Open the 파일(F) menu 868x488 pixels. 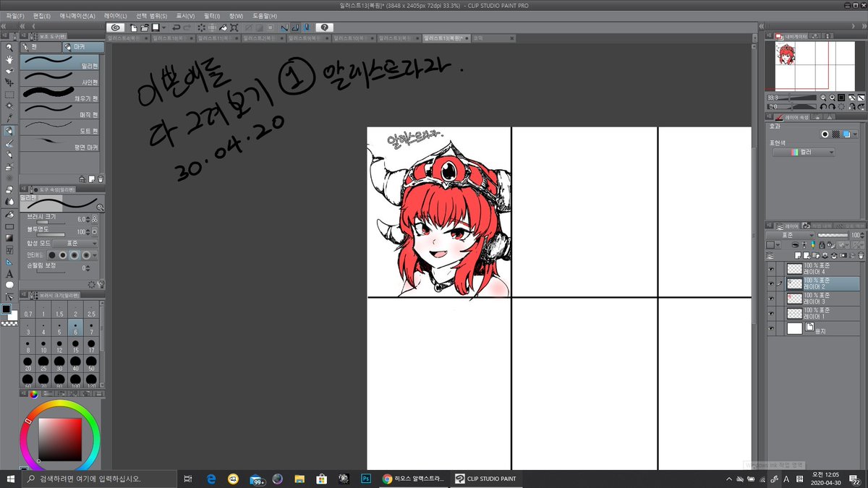click(x=13, y=15)
